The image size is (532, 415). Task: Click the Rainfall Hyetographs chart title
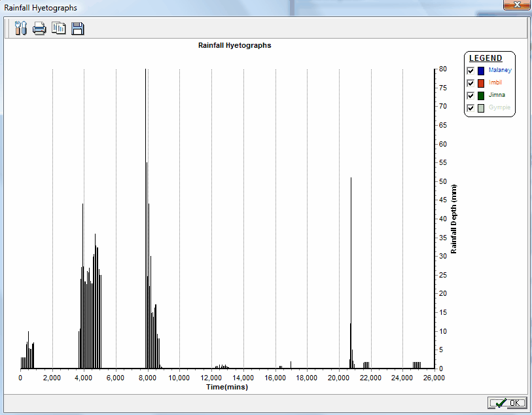click(x=234, y=46)
